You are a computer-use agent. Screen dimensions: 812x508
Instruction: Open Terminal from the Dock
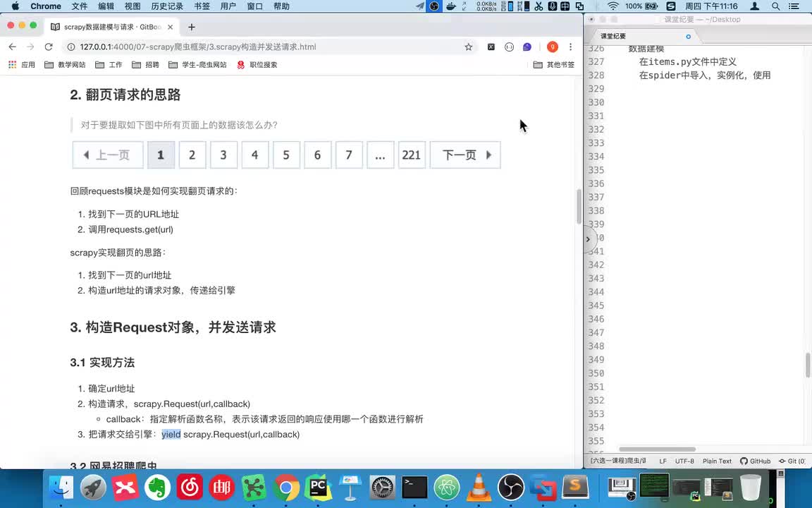[x=414, y=488]
